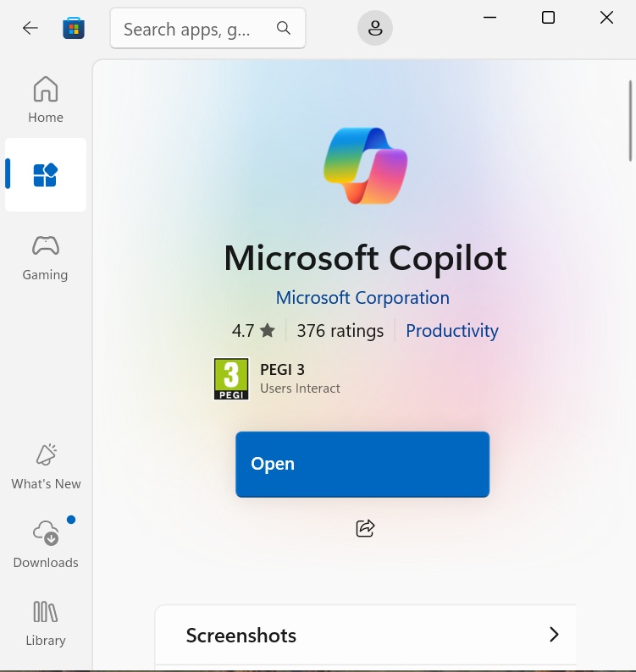Image resolution: width=636 pixels, height=672 pixels.
Task: Go back using the back arrow
Action: click(30, 28)
